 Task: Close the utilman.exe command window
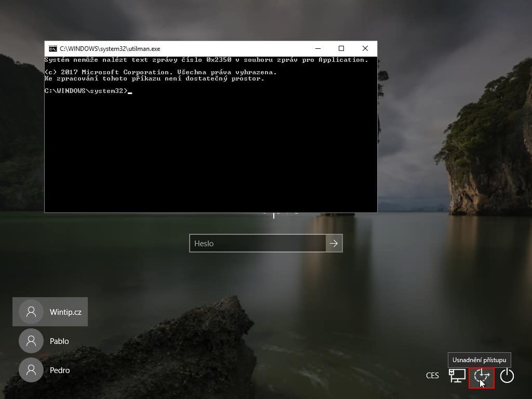point(365,49)
